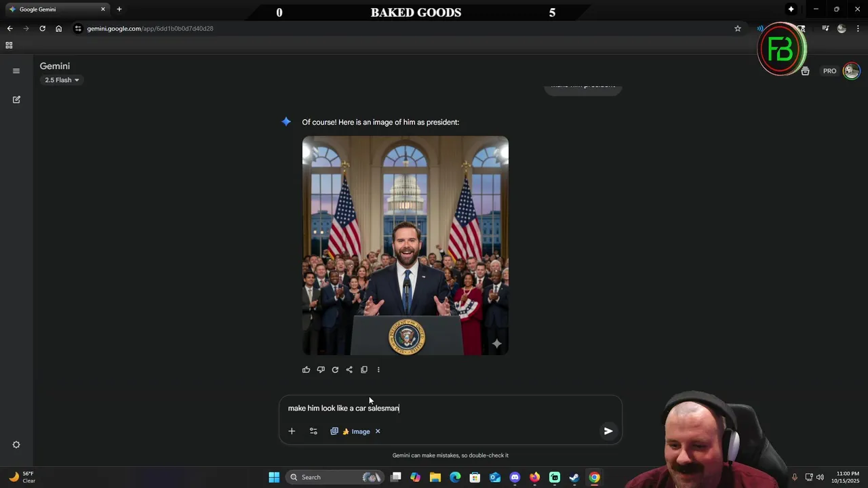868x488 pixels.
Task: Open the Google account avatar in Gemini
Action: 851,70
